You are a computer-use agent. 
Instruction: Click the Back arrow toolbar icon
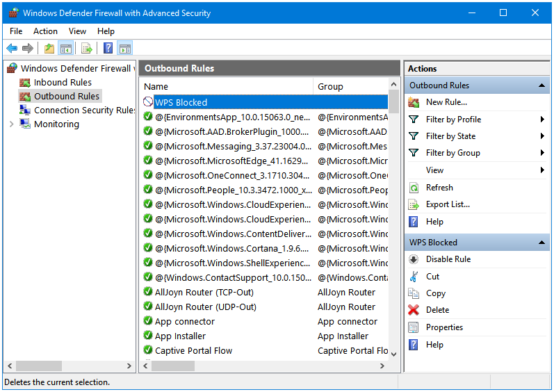[12, 48]
